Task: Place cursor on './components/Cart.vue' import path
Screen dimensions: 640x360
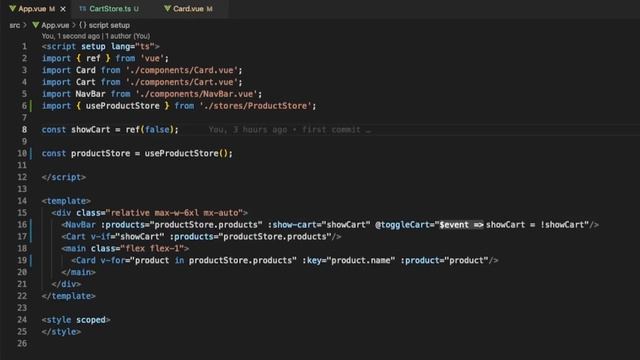Action: pyautogui.click(x=181, y=82)
